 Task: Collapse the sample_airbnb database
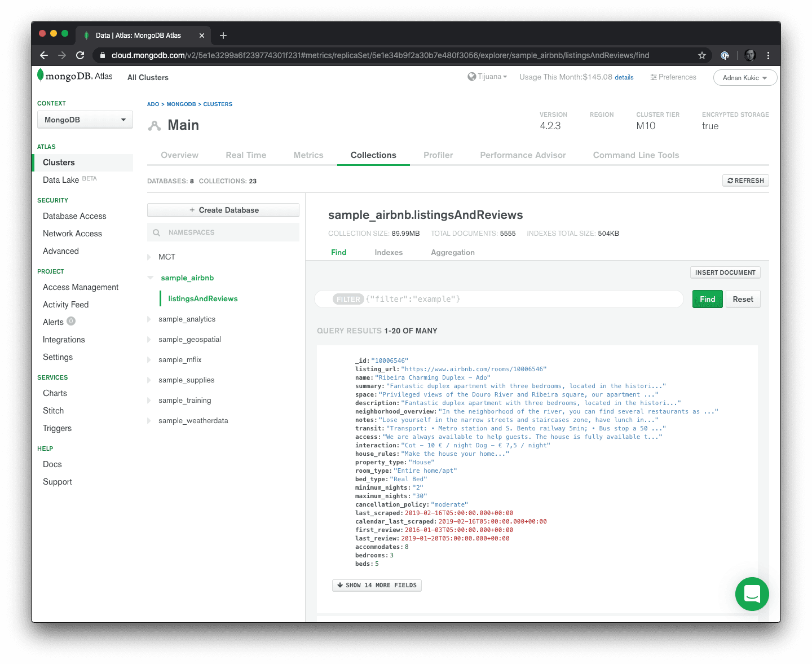[150, 278]
